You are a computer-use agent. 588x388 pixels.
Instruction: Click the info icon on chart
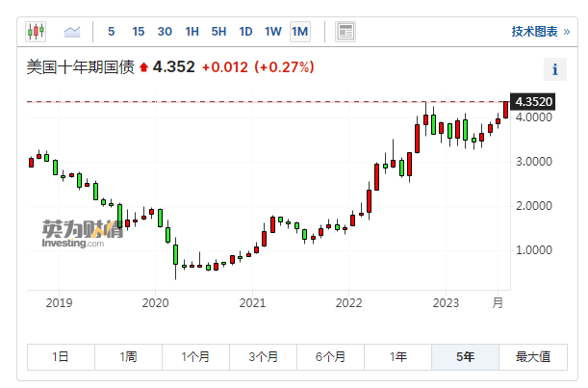coord(555,69)
